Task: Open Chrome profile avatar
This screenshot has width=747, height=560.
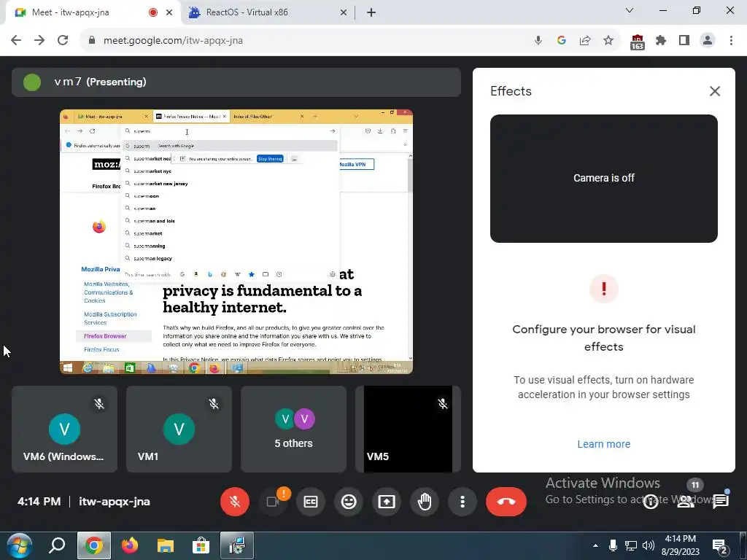Action: click(x=708, y=41)
